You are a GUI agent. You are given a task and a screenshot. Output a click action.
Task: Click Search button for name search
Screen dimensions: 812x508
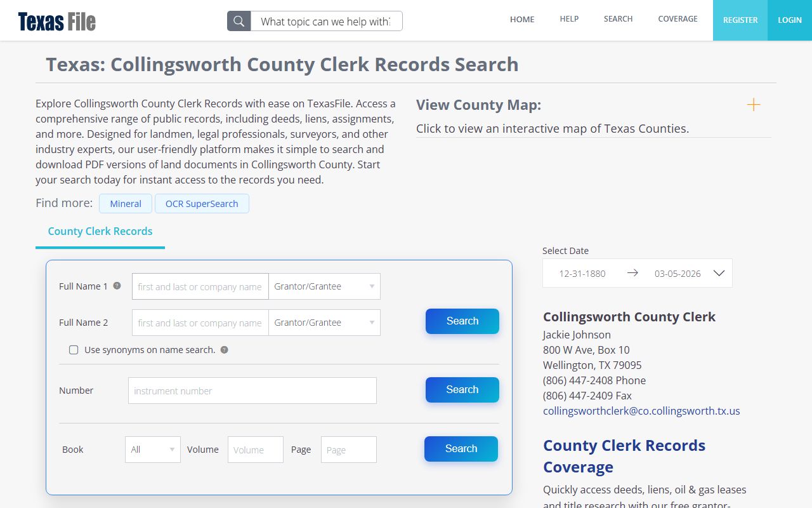462,321
